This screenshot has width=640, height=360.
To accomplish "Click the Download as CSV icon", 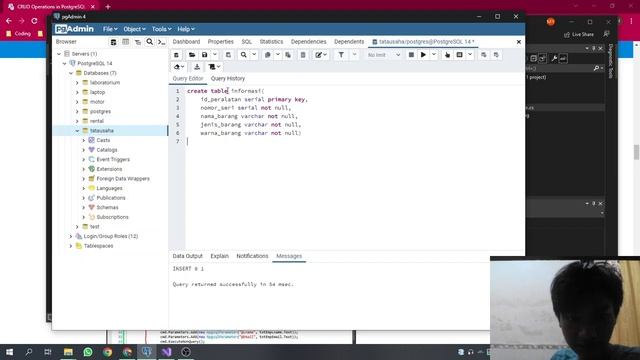I will pyautogui.click(x=197, y=67).
